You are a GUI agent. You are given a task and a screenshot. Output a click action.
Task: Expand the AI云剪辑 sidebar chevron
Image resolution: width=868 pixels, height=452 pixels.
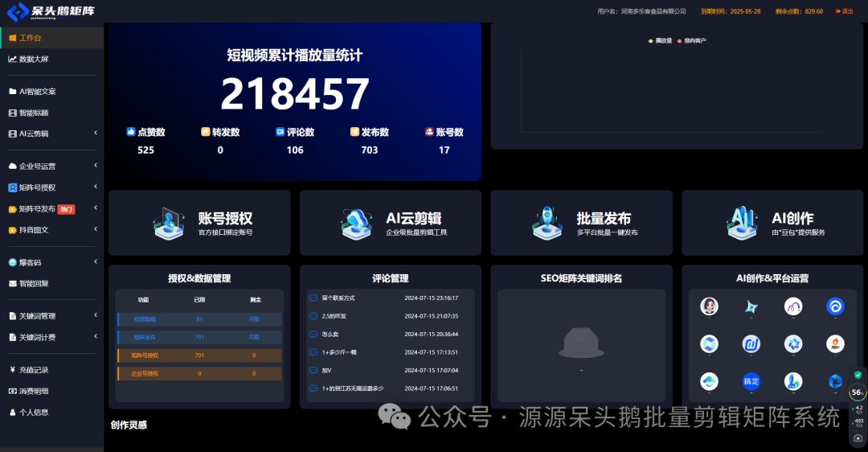tap(95, 133)
